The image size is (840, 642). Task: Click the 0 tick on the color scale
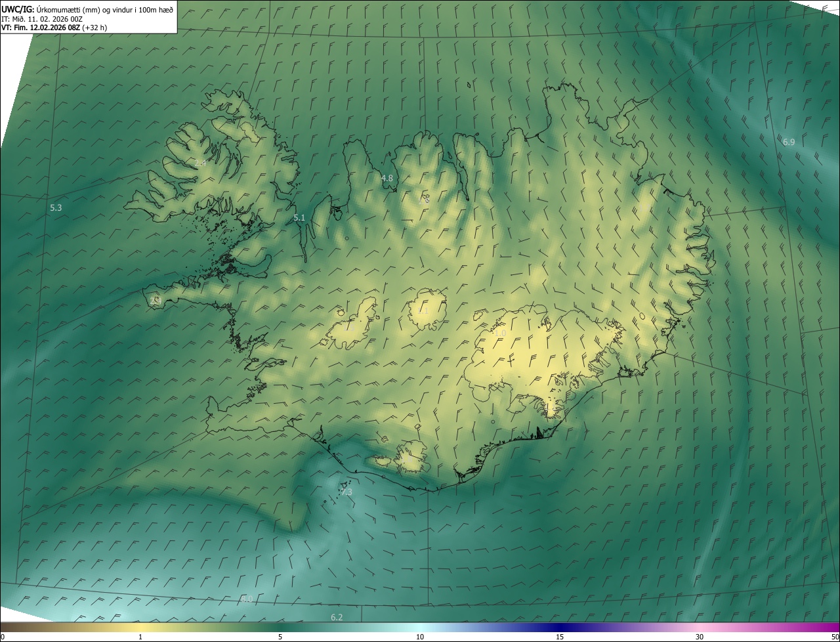[x=3, y=637]
